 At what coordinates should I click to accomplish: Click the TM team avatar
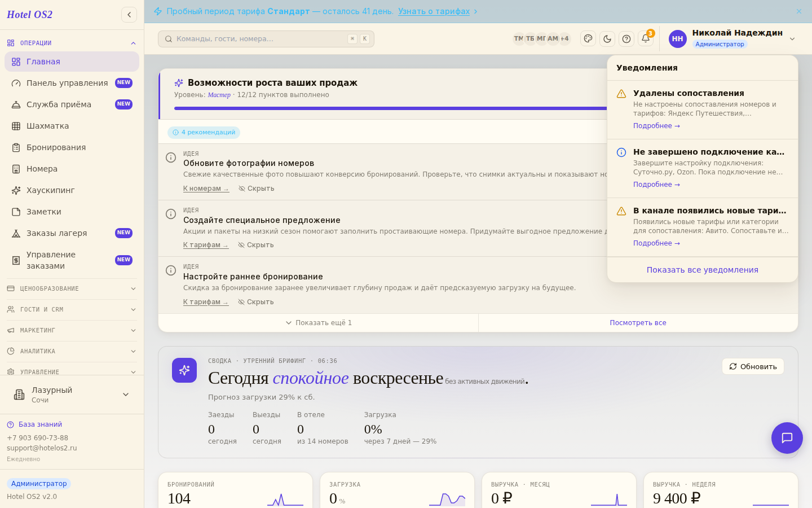click(x=519, y=39)
